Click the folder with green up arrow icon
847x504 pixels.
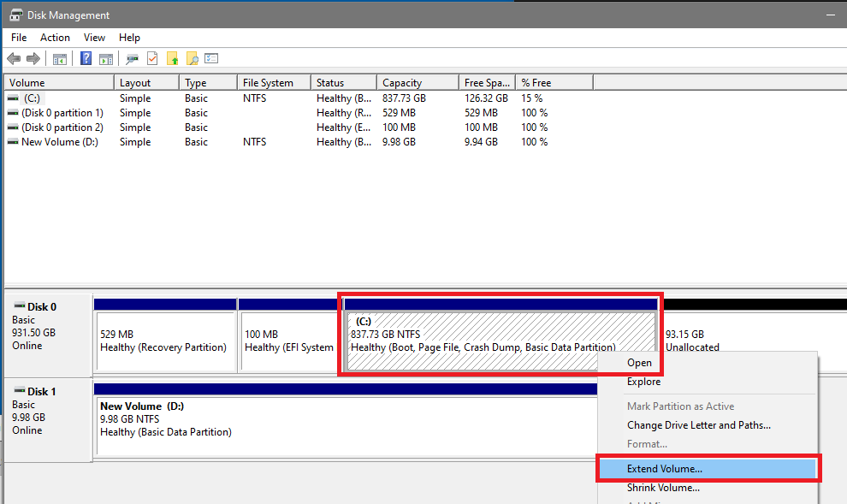172,58
